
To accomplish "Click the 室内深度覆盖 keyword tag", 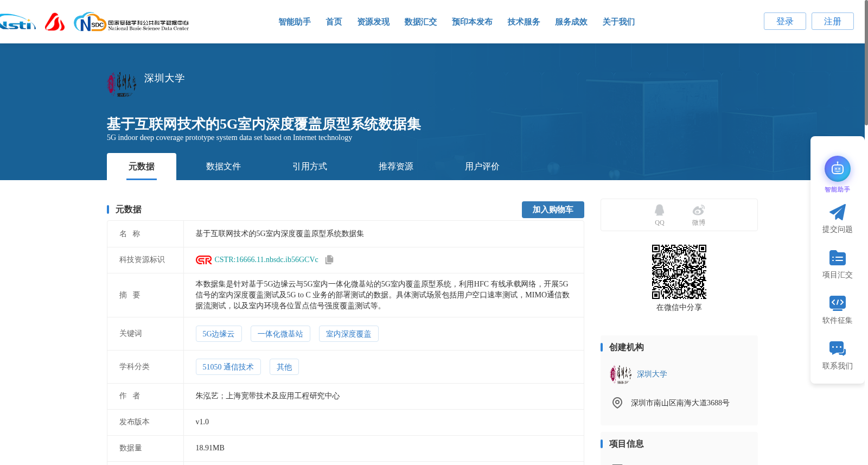I will click(x=349, y=334).
